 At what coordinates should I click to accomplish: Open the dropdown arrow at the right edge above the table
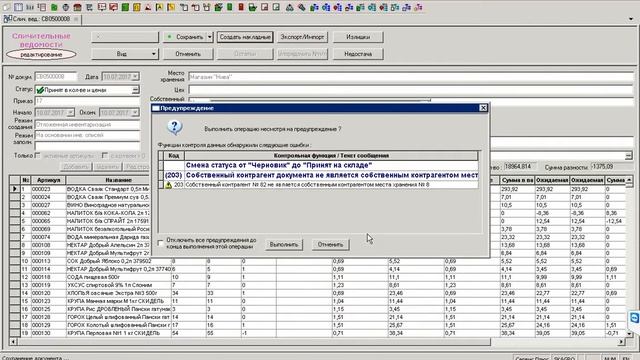629,156
